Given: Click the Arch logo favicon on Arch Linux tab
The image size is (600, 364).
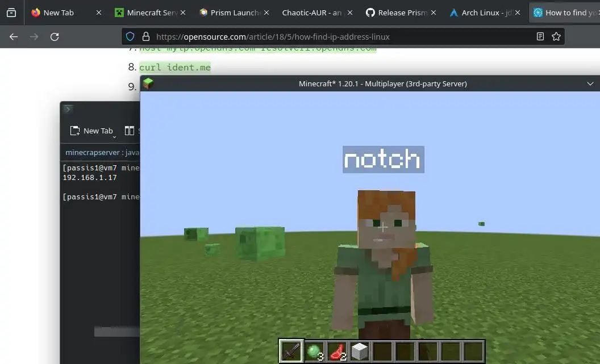Looking at the screenshot, I should pyautogui.click(x=454, y=12).
